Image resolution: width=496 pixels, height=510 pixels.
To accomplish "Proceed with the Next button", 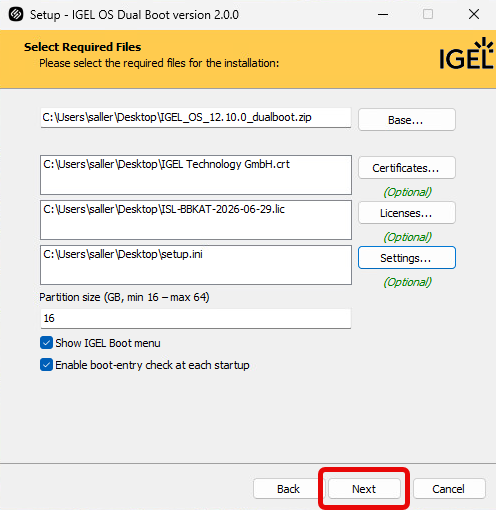I will [364, 489].
